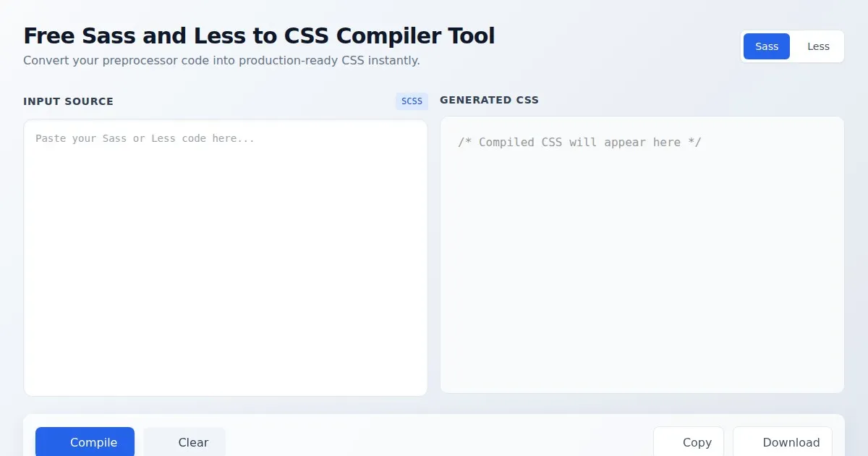
Task: Click the 'Compiled CSS will appear here' comment
Action: (x=579, y=143)
